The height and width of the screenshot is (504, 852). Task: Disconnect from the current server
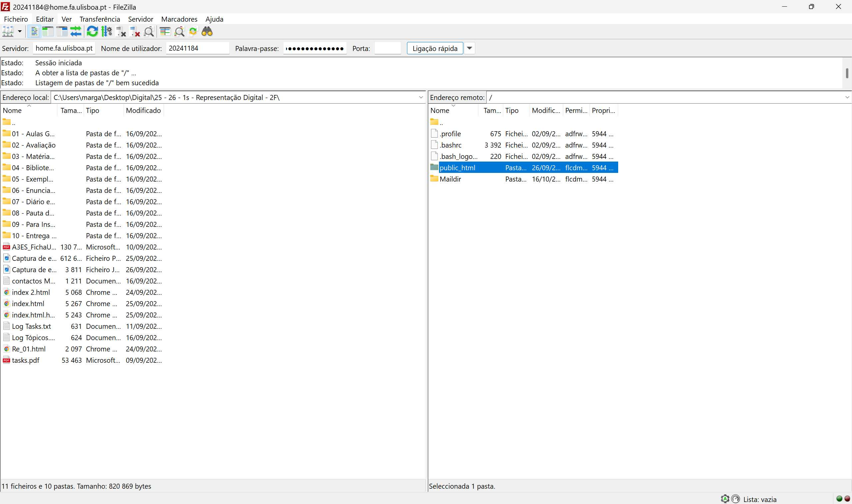(135, 32)
